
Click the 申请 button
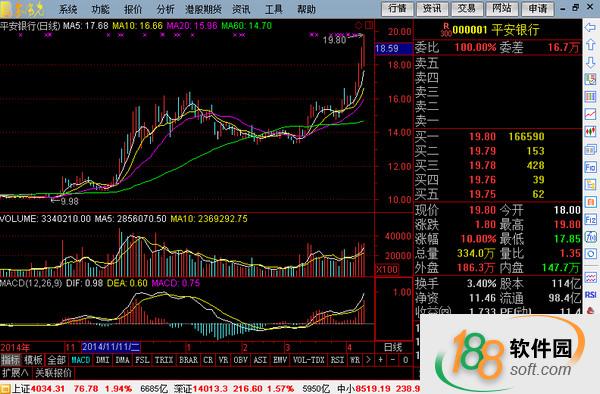pos(538,8)
